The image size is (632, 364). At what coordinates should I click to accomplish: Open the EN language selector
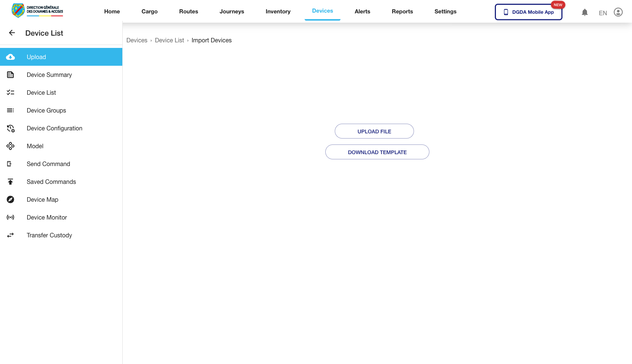[603, 13]
